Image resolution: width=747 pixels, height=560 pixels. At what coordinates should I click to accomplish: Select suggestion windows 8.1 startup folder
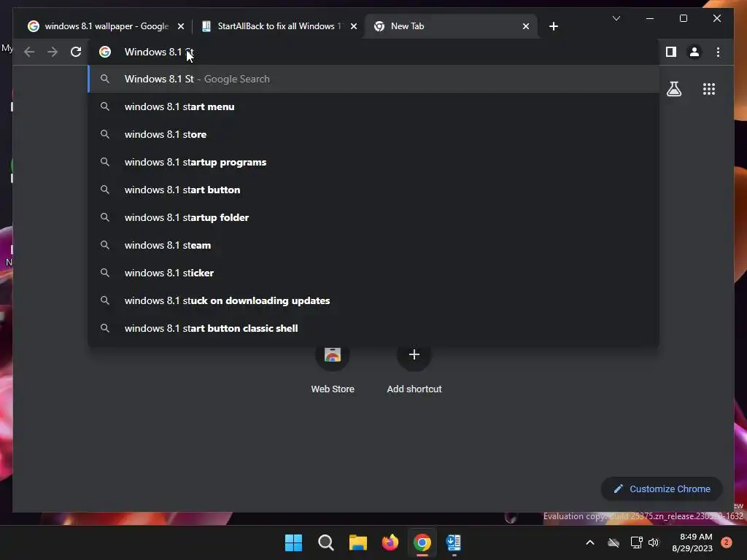point(373,217)
